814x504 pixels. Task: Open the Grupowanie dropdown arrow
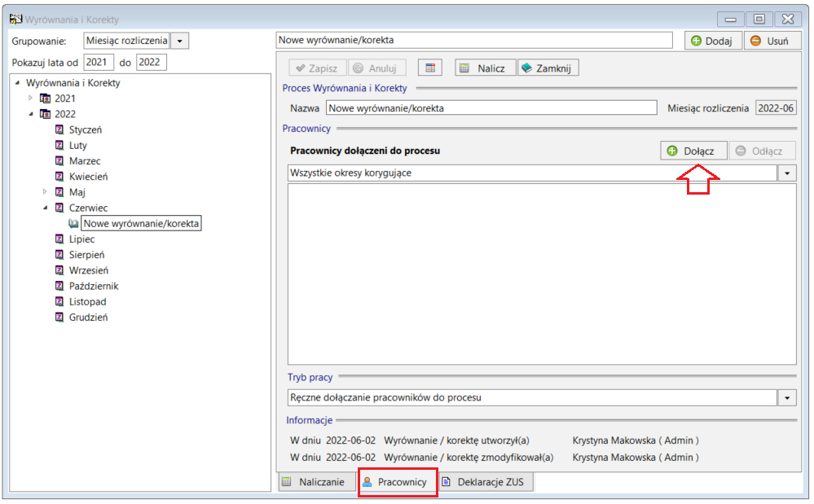tap(179, 41)
